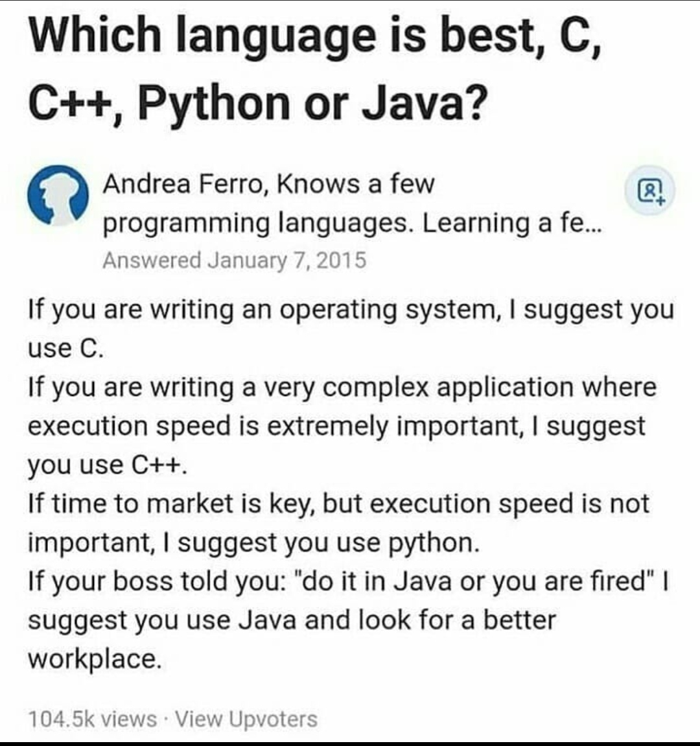Click the final line mentioning a better workplace
This screenshot has height=746, width=700.
(95, 658)
